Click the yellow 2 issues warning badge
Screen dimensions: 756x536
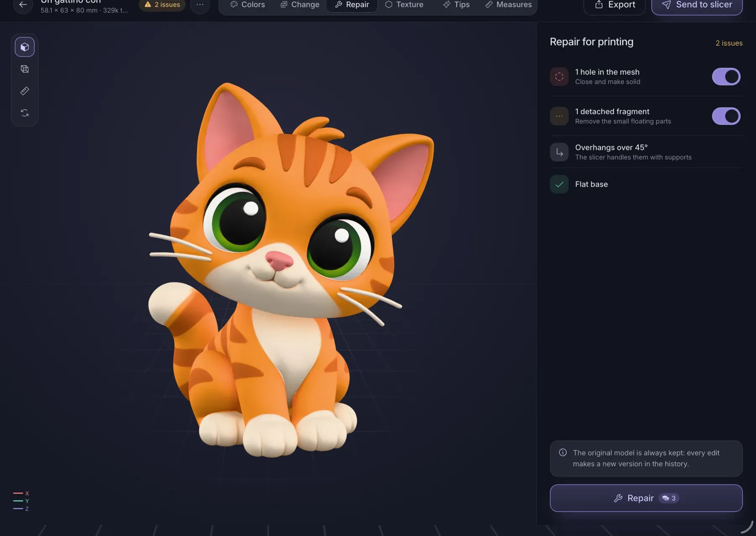163,5
